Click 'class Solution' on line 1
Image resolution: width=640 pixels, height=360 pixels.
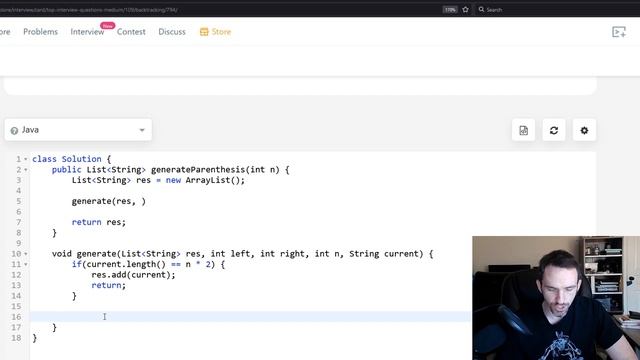pyautogui.click(x=67, y=159)
